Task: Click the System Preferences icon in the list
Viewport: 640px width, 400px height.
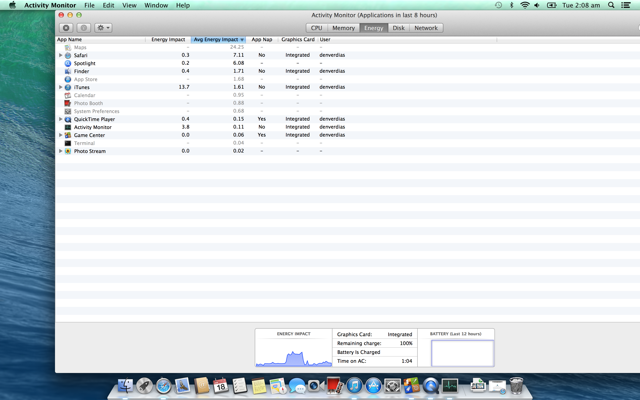Action: click(68, 111)
